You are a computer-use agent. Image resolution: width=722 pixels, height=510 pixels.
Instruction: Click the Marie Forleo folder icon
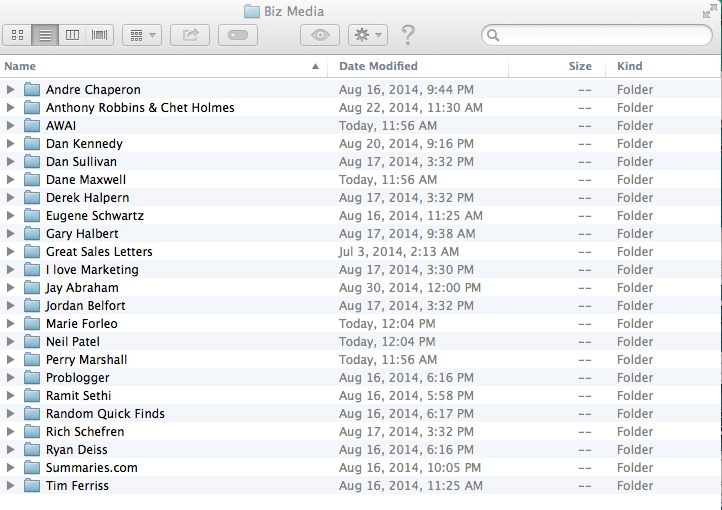[32, 323]
